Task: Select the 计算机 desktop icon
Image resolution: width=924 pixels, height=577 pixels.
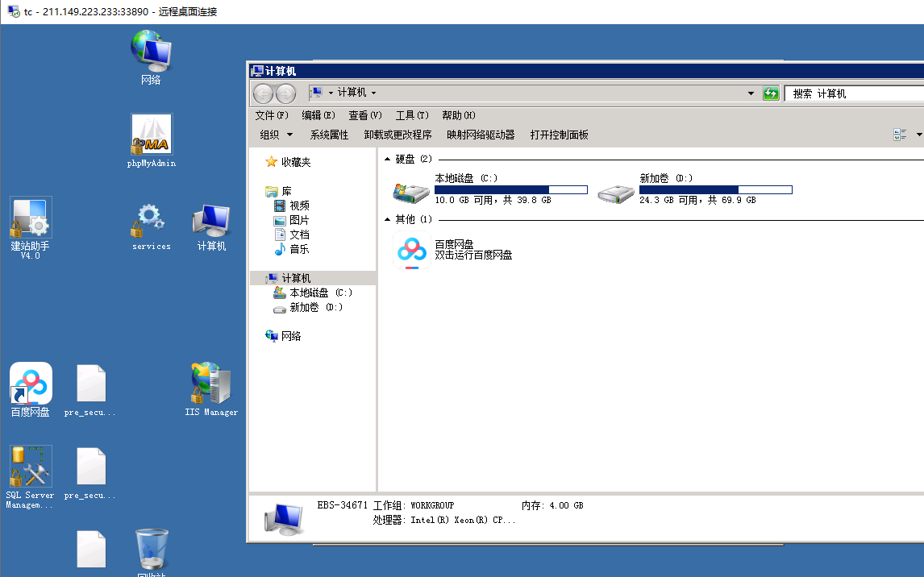Action: point(211,226)
